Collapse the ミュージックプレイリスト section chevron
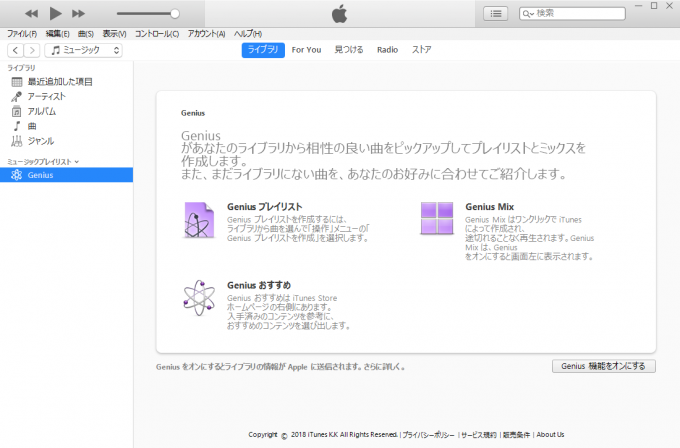 77,162
